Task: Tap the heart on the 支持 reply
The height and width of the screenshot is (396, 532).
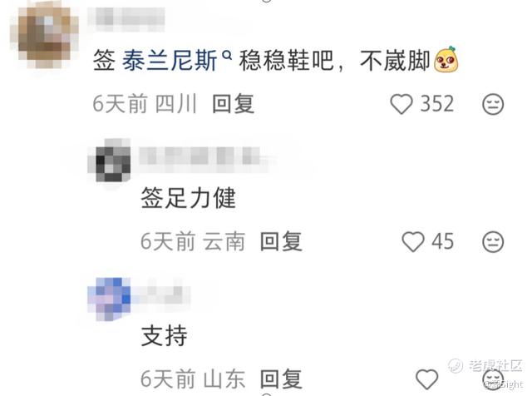Action: pyautogui.click(x=426, y=379)
